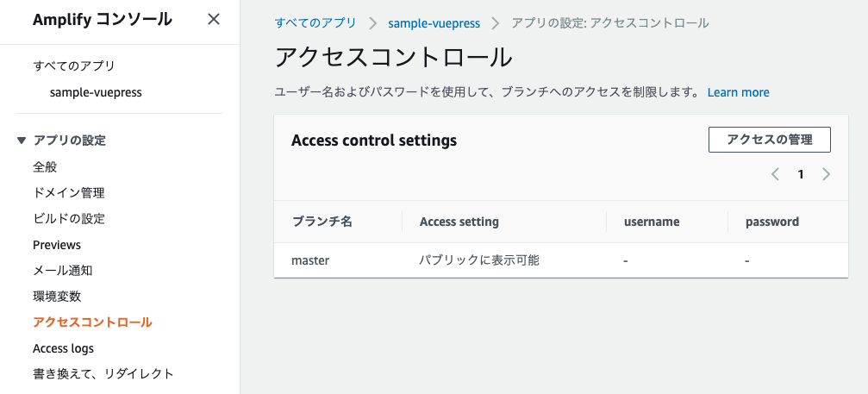The width and height of the screenshot is (868, 394).
Task: Open Previews in the sidebar
Action: (x=57, y=245)
